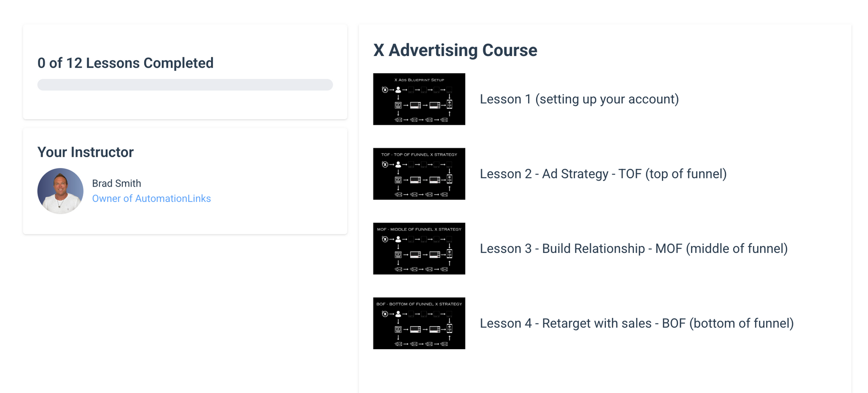Select the Your Instructor section title
The width and height of the screenshot is (868, 393).
pyautogui.click(x=85, y=152)
